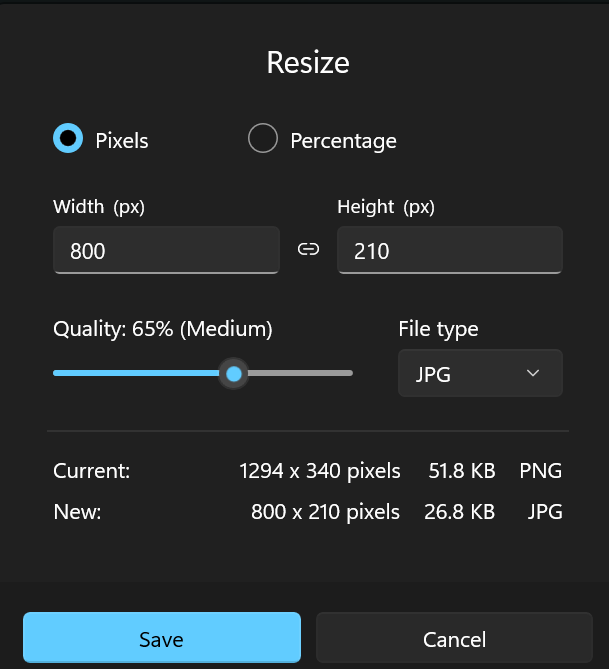609x669 pixels.
Task: Click the "Percentage" label text
Action: pyautogui.click(x=343, y=141)
